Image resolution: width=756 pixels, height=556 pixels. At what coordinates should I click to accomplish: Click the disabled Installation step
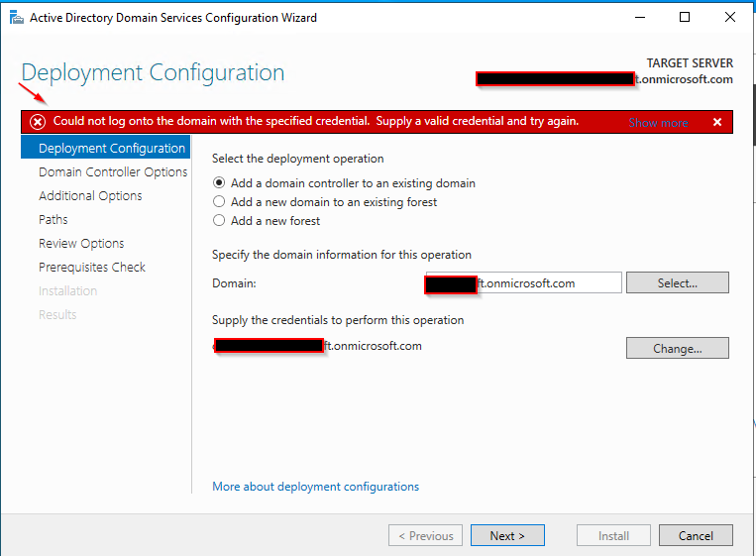[x=67, y=290]
